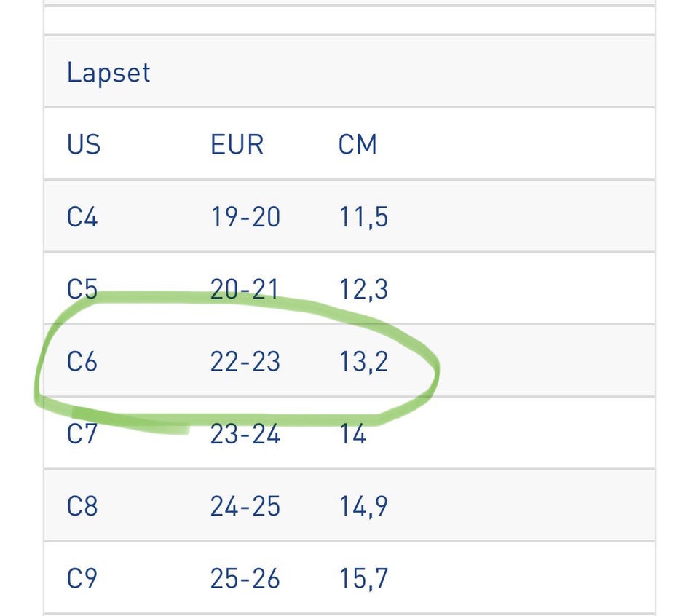Select the 14,9 centimeter value

[363, 506]
